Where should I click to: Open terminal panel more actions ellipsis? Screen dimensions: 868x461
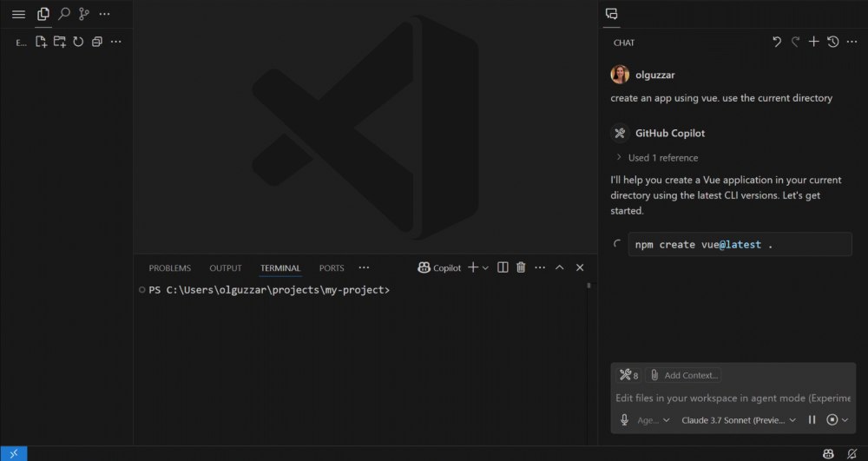coord(540,268)
